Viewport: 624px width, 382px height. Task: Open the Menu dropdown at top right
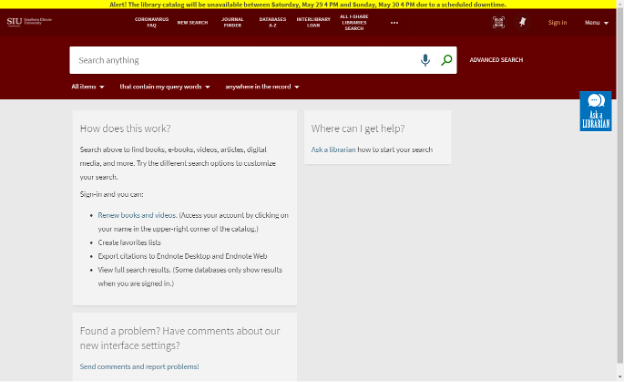click(596, 23)
